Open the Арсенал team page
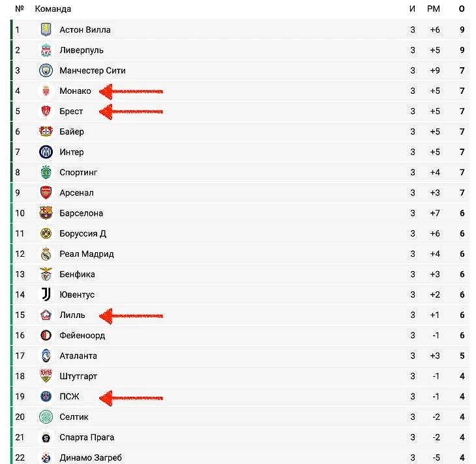Viewport: 476px width, 464px height. pyautogui.click(x=76, y=193)
